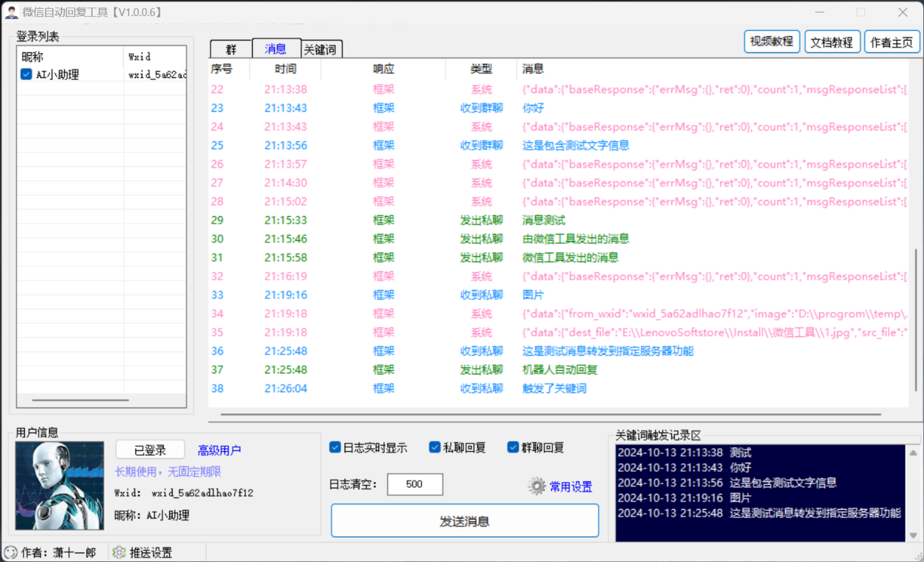
Task: Click the 推送设置 gear icon in status bar
Action: click(119, 552)
